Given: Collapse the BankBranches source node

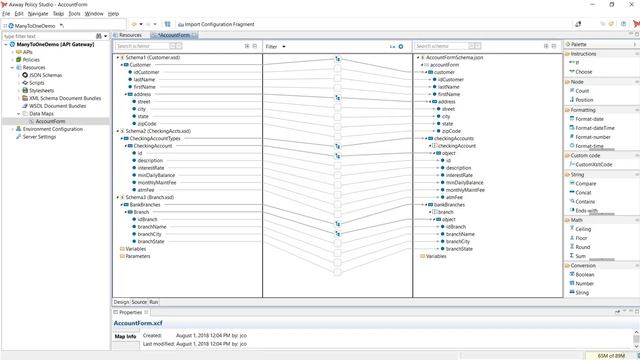Looking at the screenshot, I should [122, 204].
